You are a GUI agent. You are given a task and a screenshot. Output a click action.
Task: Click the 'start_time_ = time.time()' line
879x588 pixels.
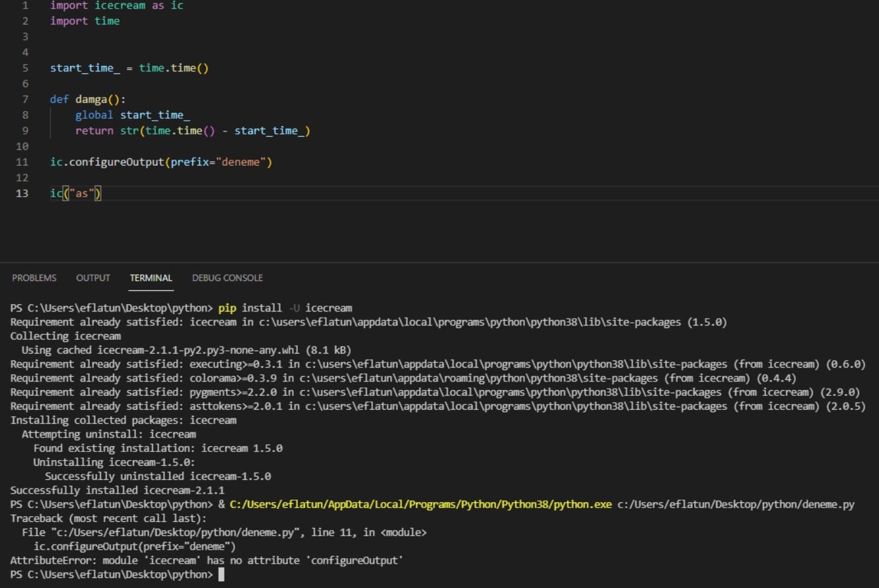(129, 68)
